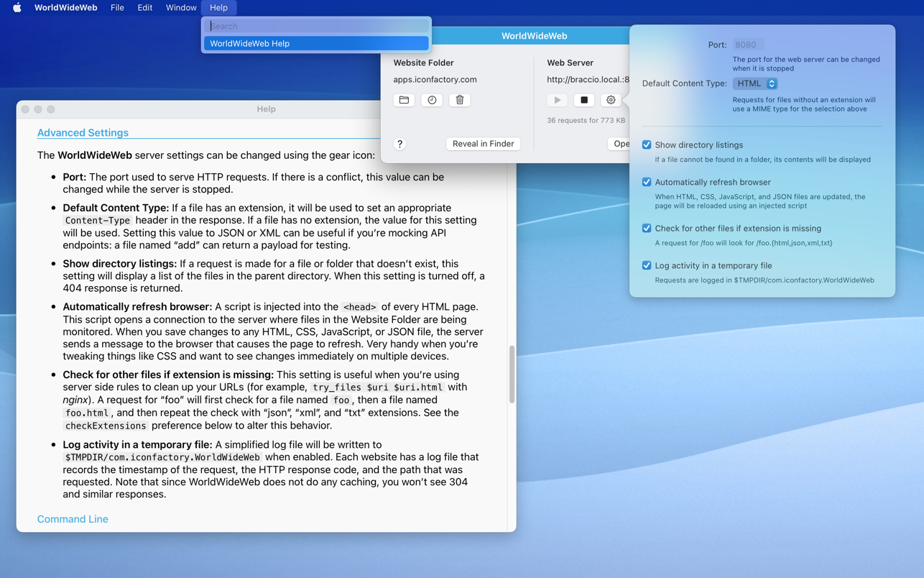
Task: Click the Web Server heading
Action: click(570, 63)
